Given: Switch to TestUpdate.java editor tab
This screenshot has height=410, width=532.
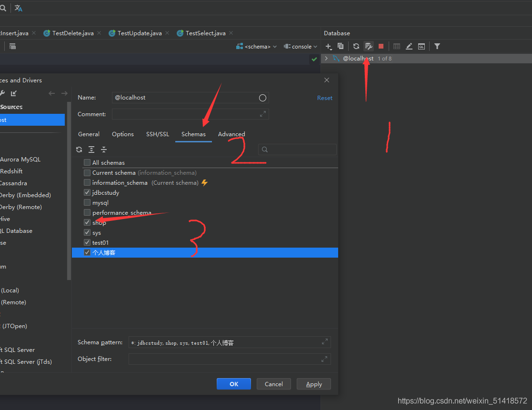Looking at the screenshot, I should (140, 33).
